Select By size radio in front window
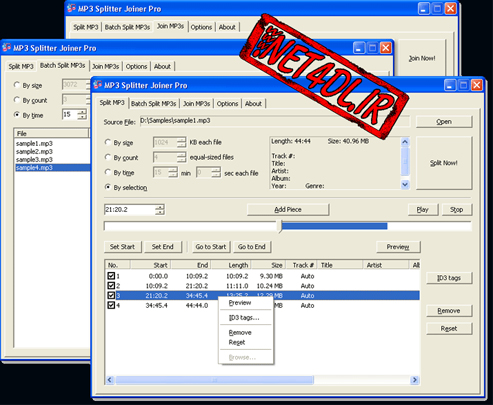 coord(108,142)
